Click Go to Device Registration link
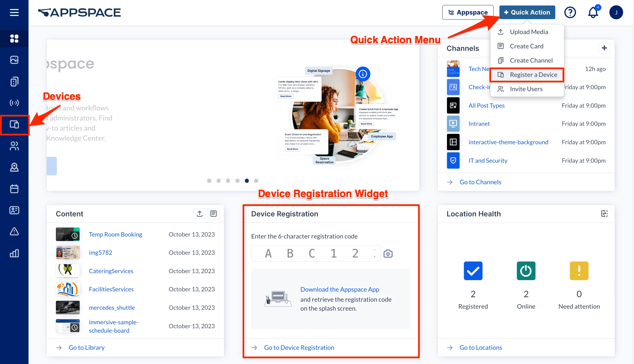Screen dimensions: 634x364 (x=299, y=348)
